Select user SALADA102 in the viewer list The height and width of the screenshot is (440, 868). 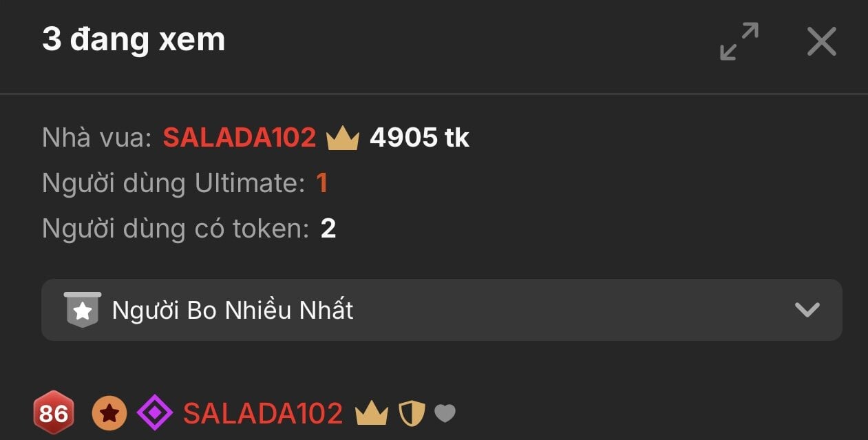click(x=263, y=413)
